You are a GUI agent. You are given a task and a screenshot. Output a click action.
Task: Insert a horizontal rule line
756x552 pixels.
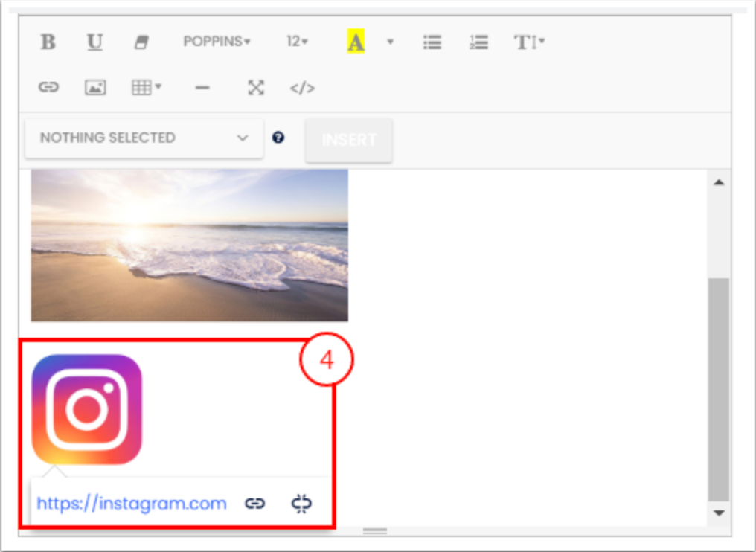202,88
